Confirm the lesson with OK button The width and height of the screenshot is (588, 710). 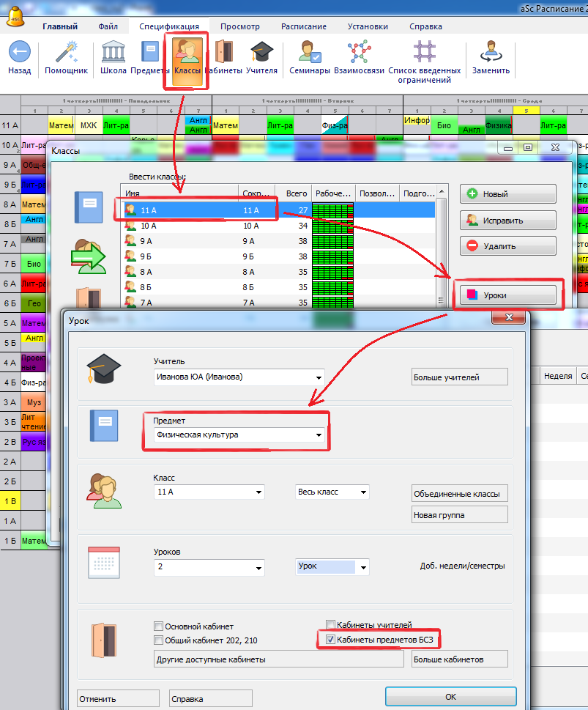click(450, 697)
